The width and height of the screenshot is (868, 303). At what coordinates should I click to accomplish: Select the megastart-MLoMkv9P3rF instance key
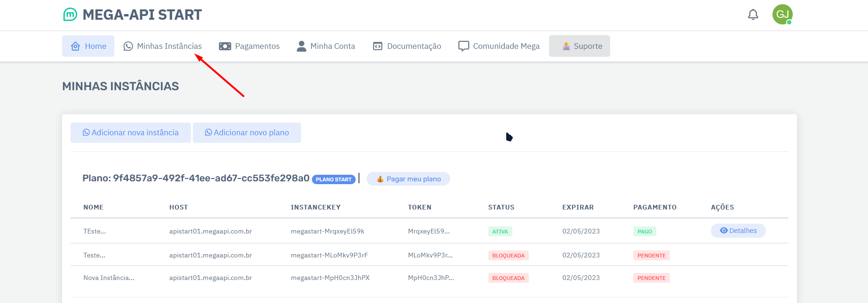coord(329,255)
